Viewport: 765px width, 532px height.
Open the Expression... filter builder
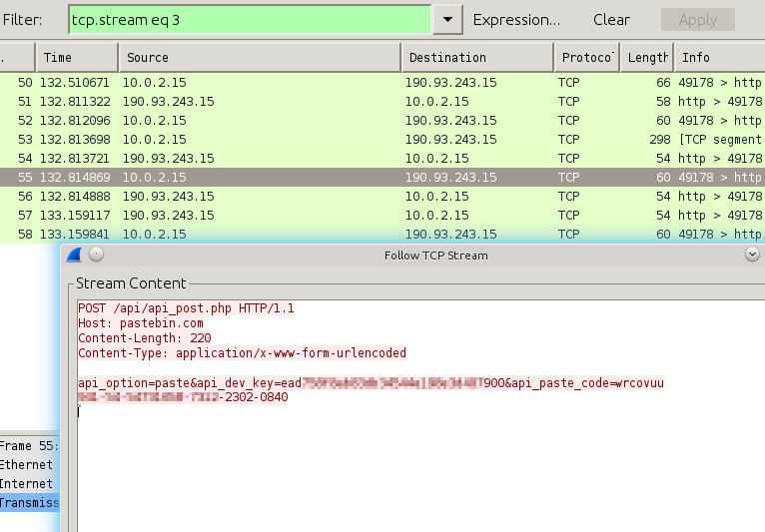pos(516,19)
